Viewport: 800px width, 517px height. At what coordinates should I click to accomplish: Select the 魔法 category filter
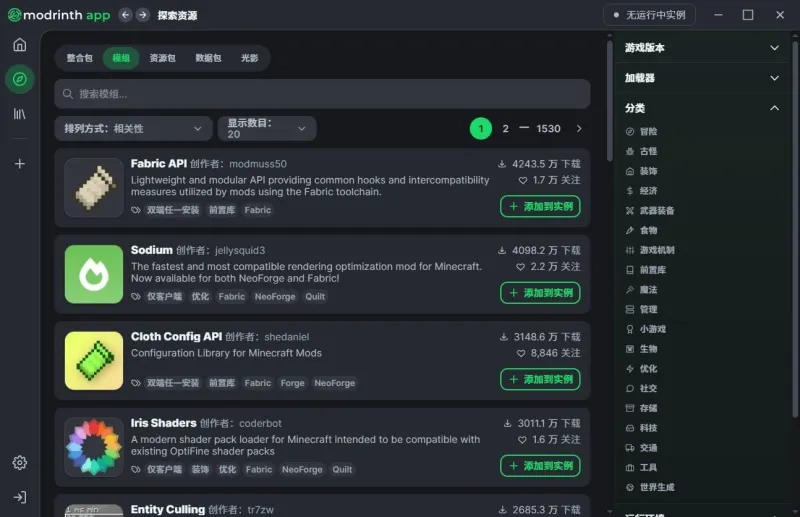[642, 290]
